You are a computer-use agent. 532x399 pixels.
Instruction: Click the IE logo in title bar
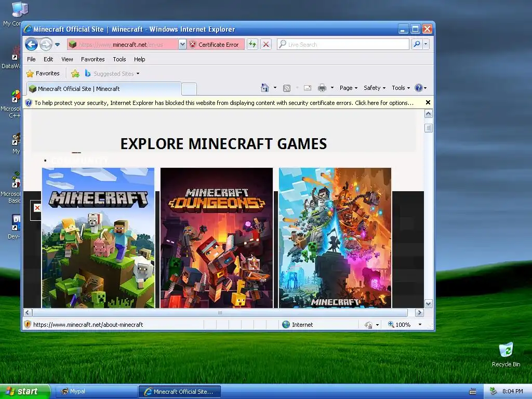pos(28,29)
